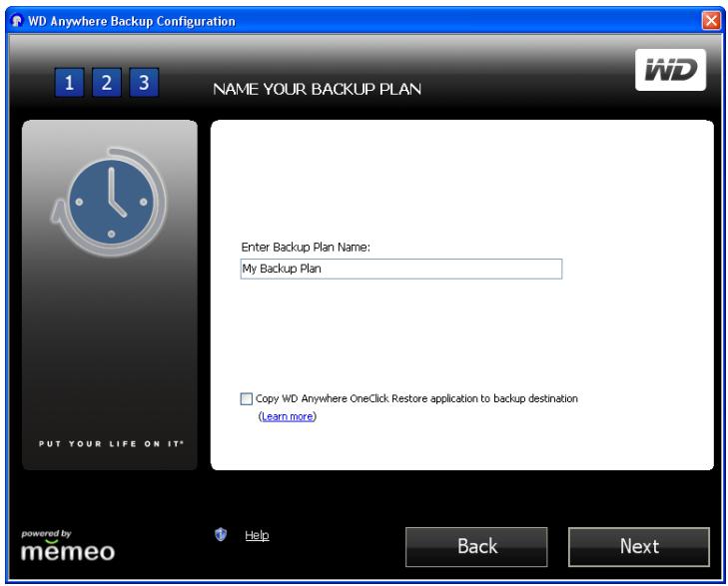Image resolution: width=728 pixels, height=586 pixels.
Task: Proceed with the Next button
Action: pos(639,546)
